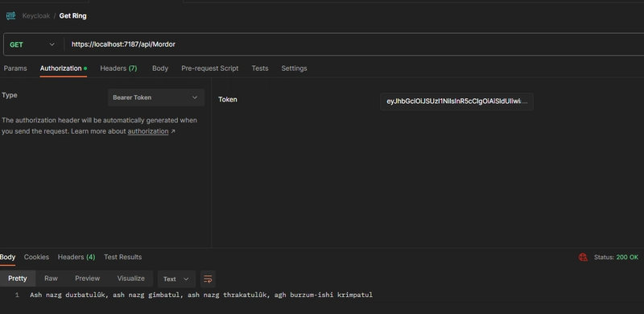Switch to the Params tab

(15, 68)
